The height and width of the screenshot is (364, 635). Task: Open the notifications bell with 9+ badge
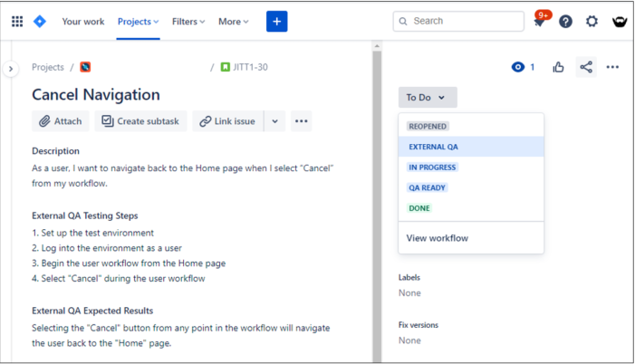point(540,20)
